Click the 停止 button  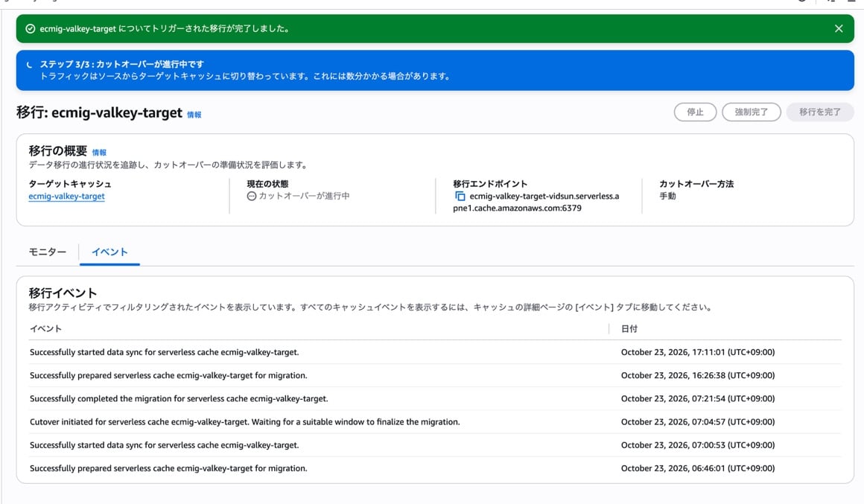695,112
